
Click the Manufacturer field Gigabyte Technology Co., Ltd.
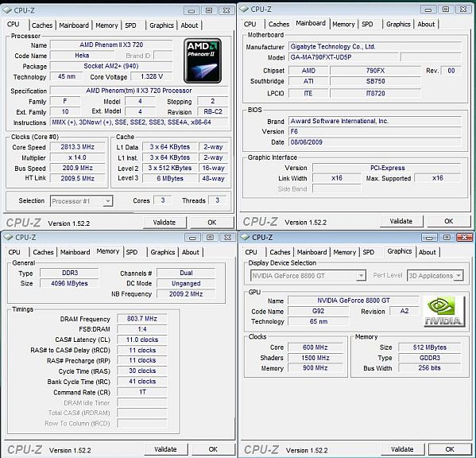click(375, 47)
